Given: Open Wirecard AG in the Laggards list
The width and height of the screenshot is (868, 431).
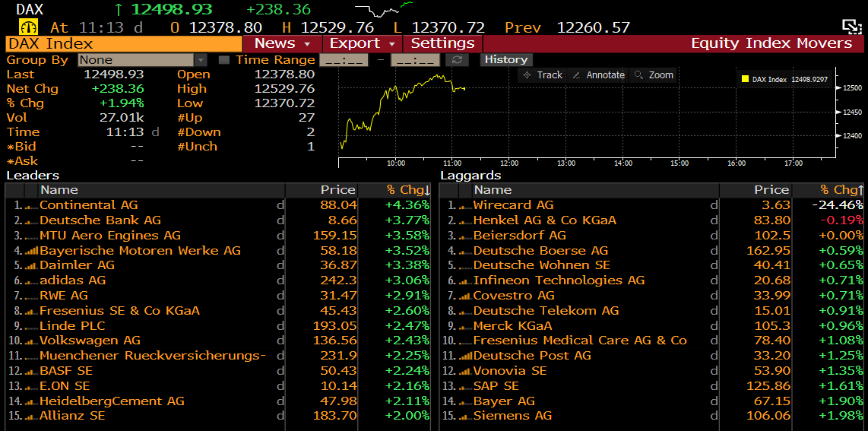Looking at the screenshot, I should point(513,205).
